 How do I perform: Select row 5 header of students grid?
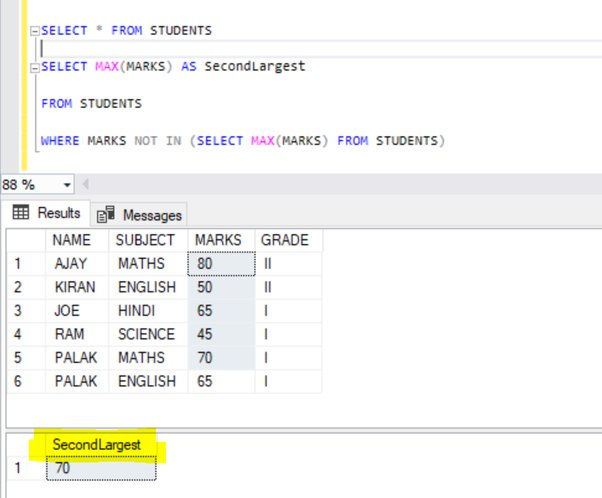[26, 358]
